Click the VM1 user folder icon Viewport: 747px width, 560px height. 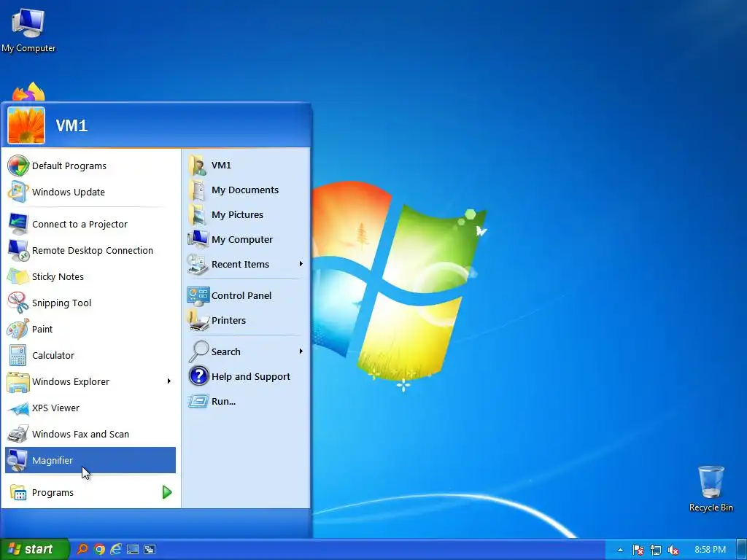point(197,166)
